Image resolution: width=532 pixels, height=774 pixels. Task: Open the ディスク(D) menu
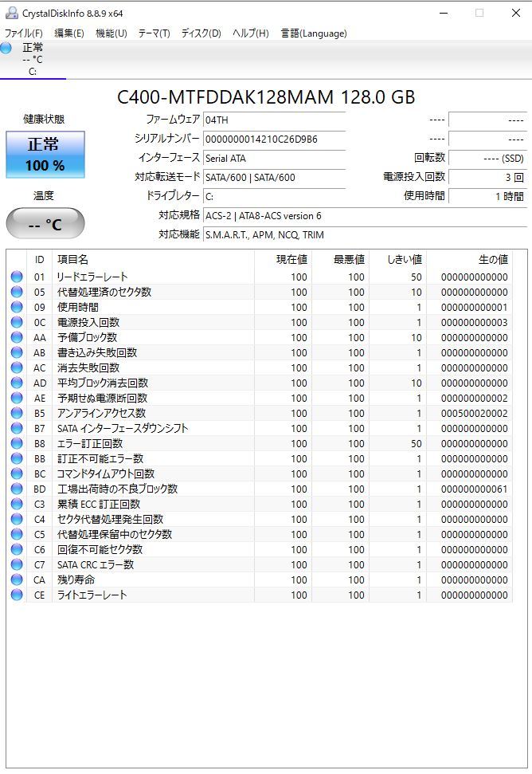pyautogui.click(x=201, y=33)
